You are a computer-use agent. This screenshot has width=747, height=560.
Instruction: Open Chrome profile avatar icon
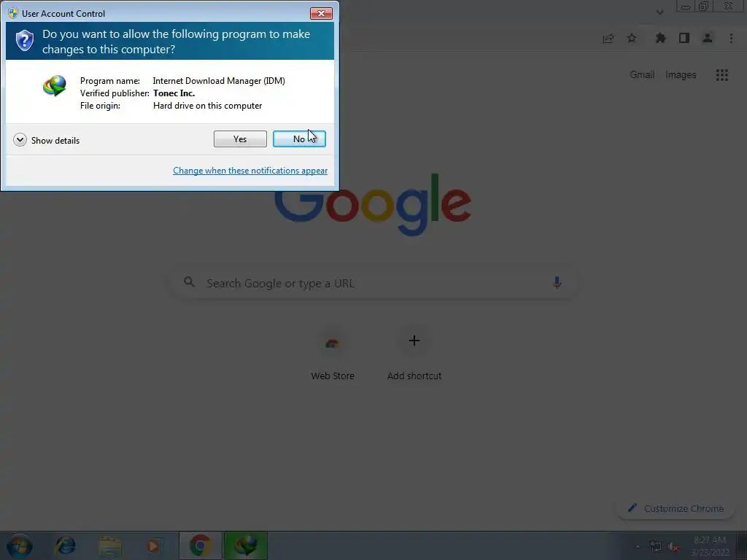pos(708,38)
